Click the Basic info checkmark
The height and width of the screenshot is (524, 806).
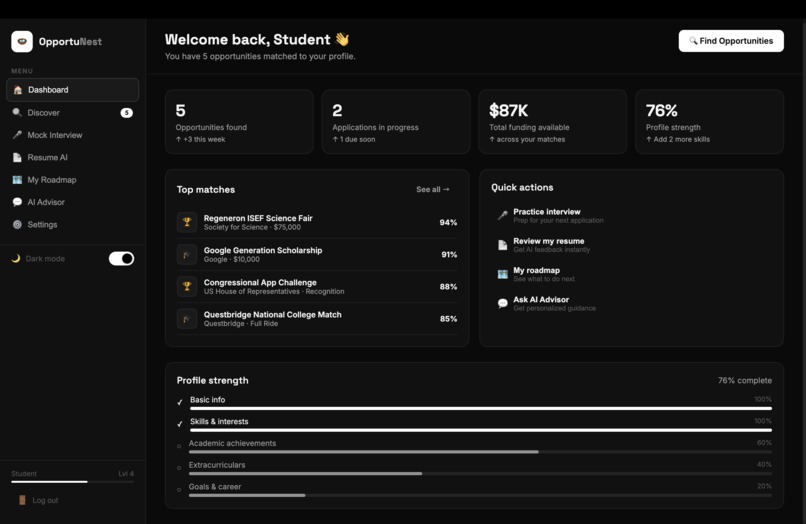(179, 402)
